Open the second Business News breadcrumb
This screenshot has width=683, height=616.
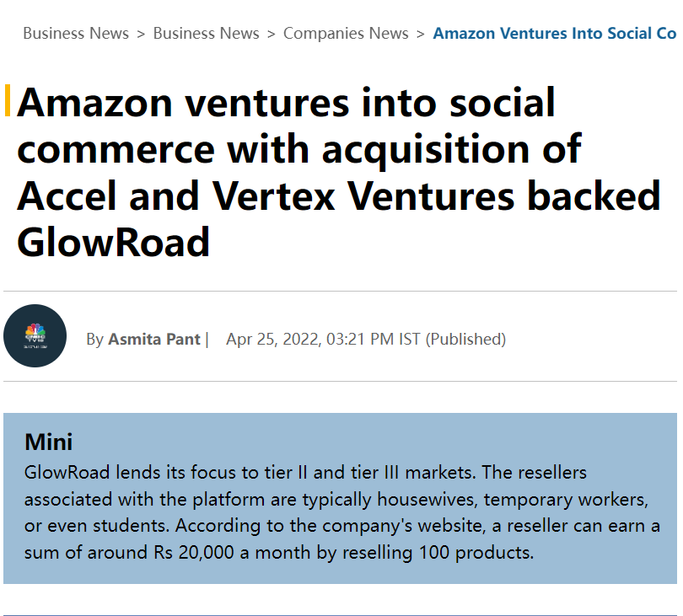(206, 34)
